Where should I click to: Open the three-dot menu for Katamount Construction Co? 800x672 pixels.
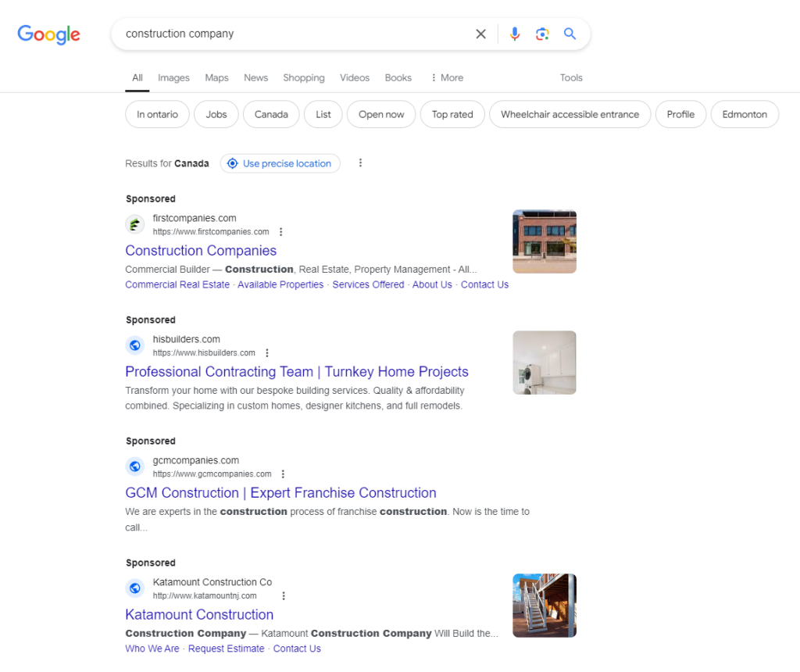tap(284, 595)
